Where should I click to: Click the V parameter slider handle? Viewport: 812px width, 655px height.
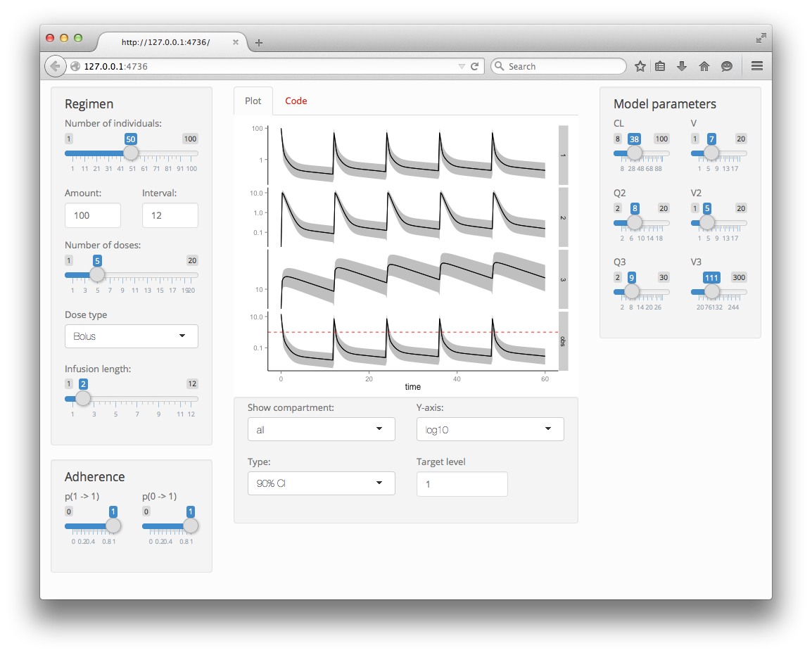coord(711,153)
